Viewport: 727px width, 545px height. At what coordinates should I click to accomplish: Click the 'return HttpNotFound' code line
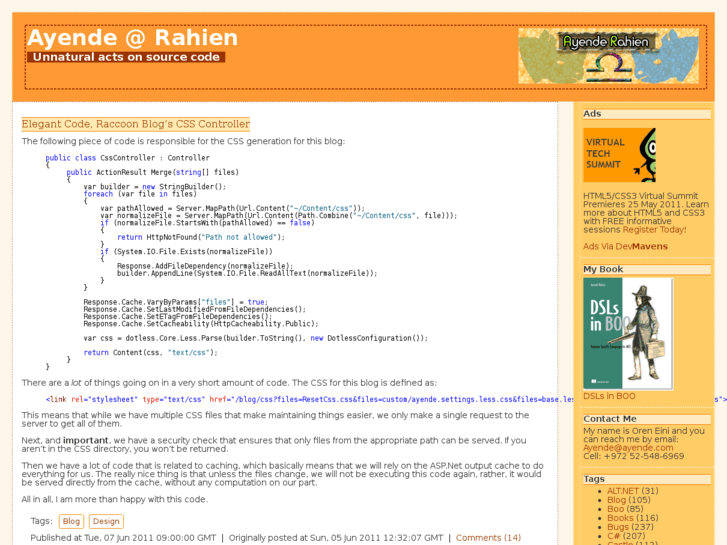(201, 237)
